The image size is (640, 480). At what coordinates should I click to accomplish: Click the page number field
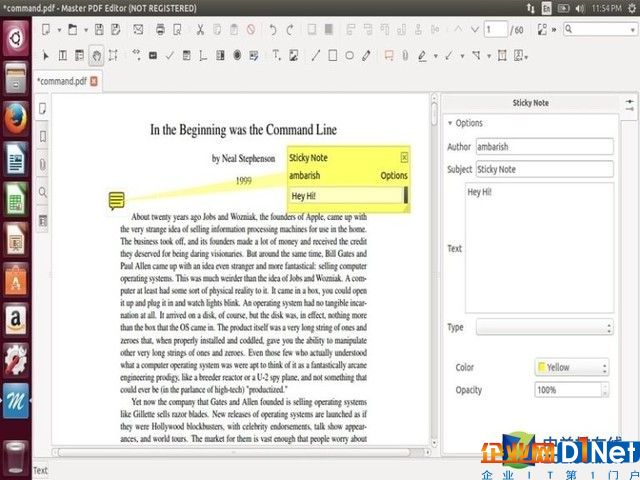(x=496, y=29)
